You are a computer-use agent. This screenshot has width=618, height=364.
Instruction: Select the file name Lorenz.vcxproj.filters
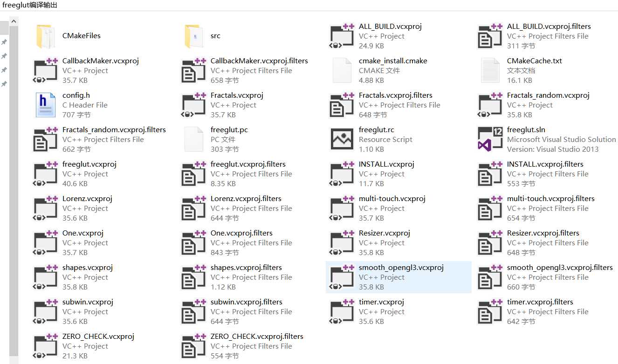point(246,199)
